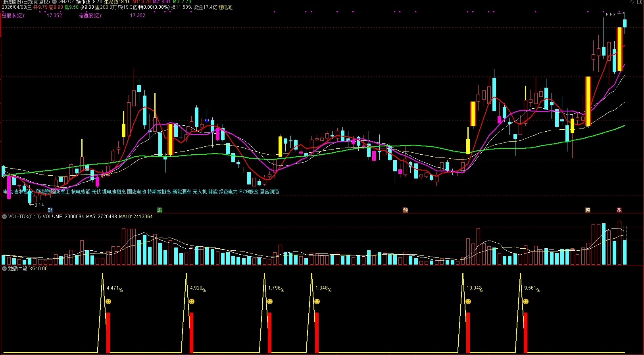The width and height of the screenshot is (644, 355).
Task: Click the 4.920% signal label
Action: (198, 288)
